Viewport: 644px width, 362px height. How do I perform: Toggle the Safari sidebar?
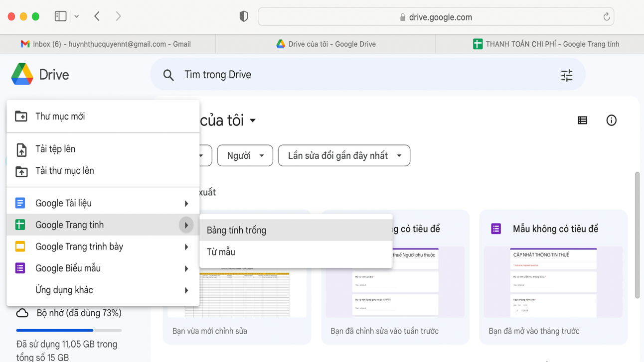(x=60, y=16)
